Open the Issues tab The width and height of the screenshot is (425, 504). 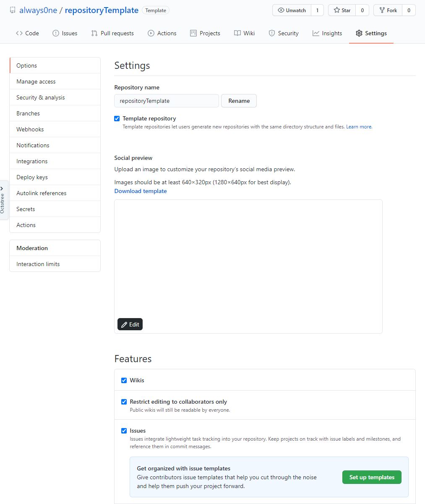click(65, 33)
